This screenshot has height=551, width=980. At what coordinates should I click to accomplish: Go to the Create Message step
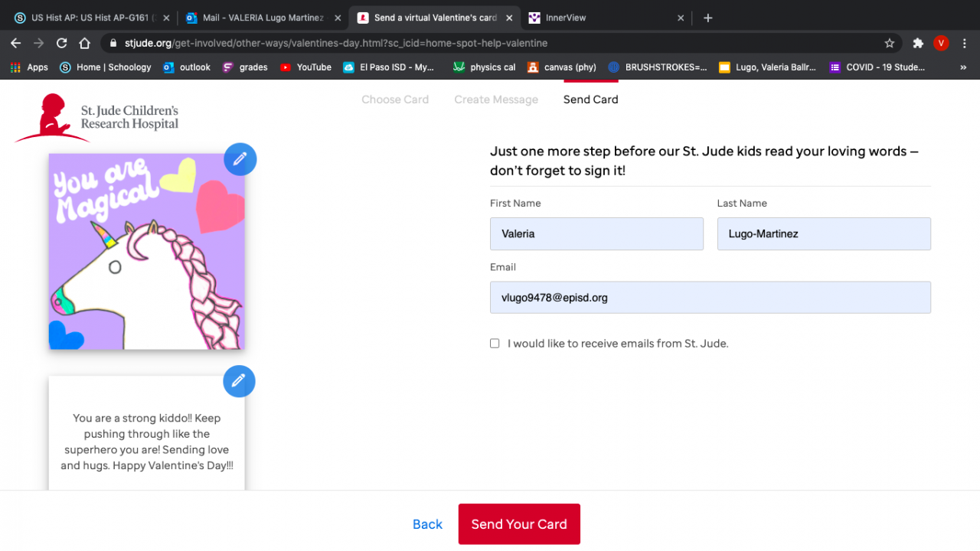[x=496, y=99]
